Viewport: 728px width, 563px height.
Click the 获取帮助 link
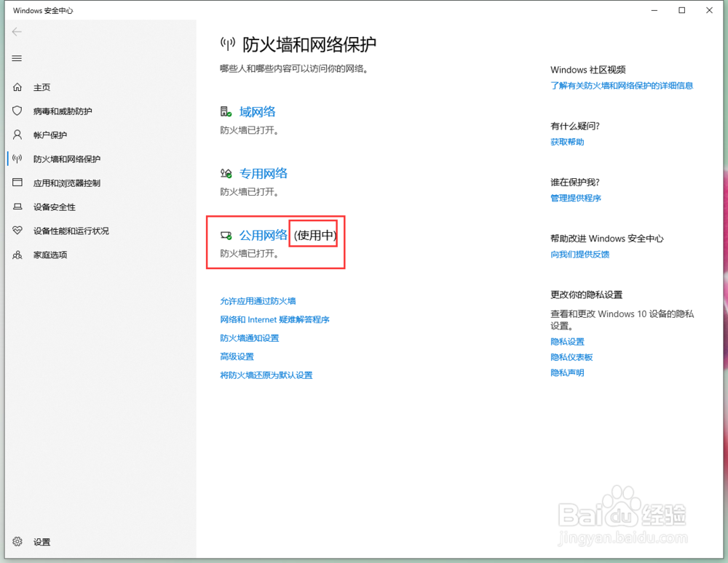[x=567, y=142]
